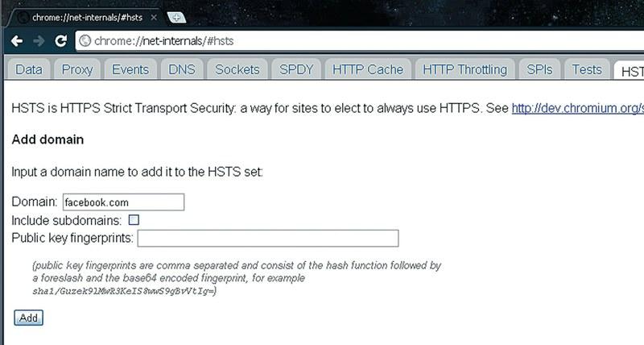This screenshot has width=644, height=345.
Task: Select the Events tab
Action: 130,70
